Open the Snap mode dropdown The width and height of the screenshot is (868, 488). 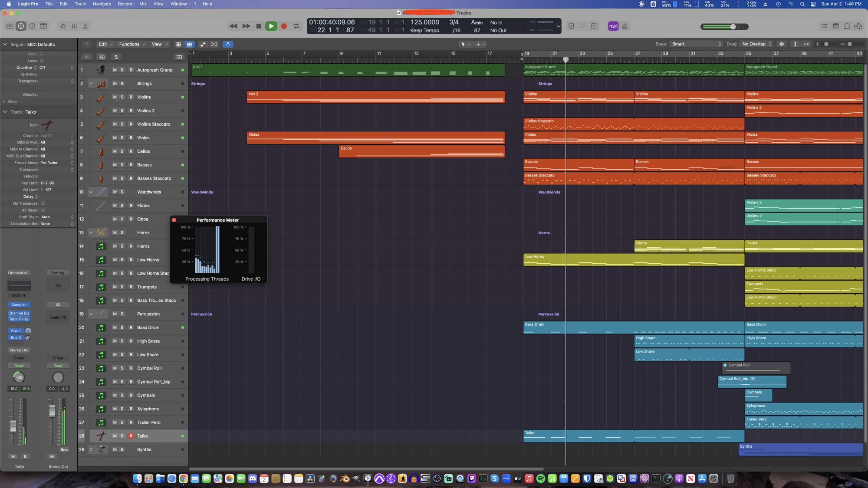click(x=696, y=44)
